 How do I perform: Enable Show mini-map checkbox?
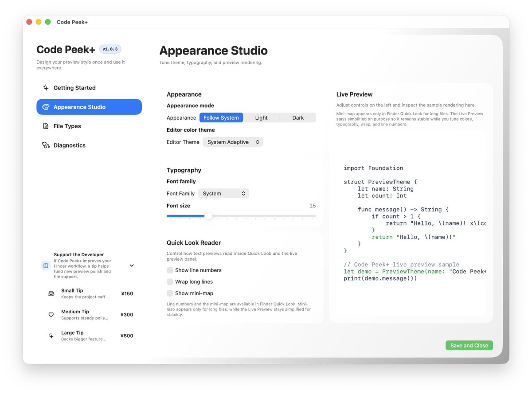click(x=170, y=293)
